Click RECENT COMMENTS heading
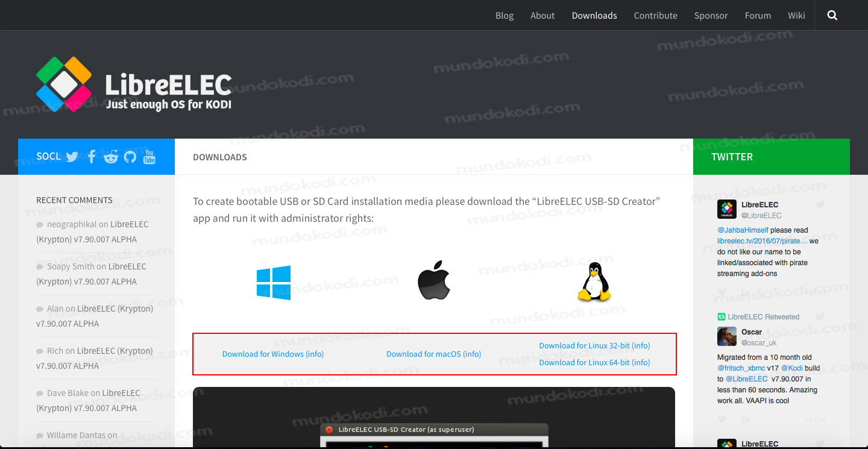Viewport: 868px width, 449px height. (74, 200)
